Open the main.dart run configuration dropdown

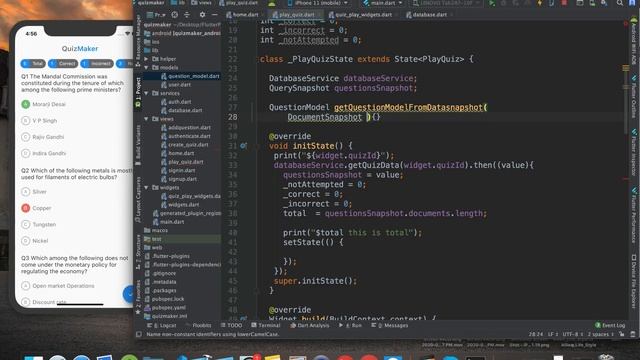click(383, 3)
